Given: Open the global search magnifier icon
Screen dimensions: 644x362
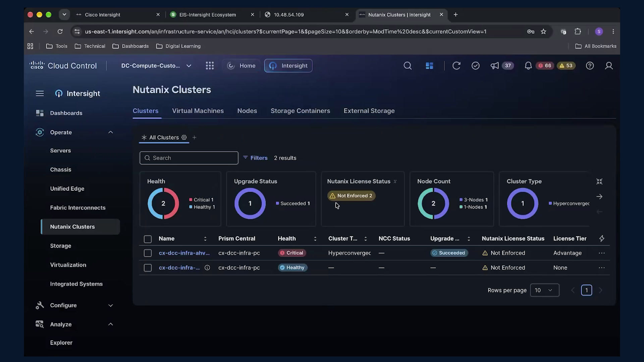Looking at the screenshot, I should tap(408, 66).
